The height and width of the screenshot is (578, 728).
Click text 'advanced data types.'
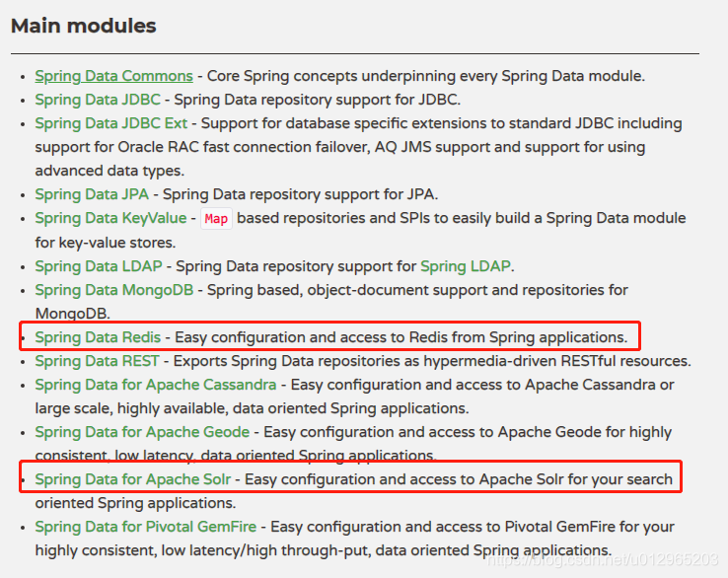click(109, 171)
